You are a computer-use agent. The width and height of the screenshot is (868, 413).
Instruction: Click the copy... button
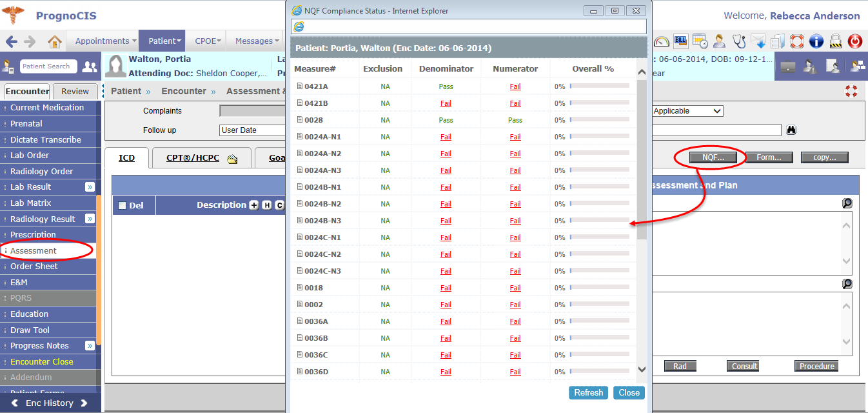(x=825, y=157)
